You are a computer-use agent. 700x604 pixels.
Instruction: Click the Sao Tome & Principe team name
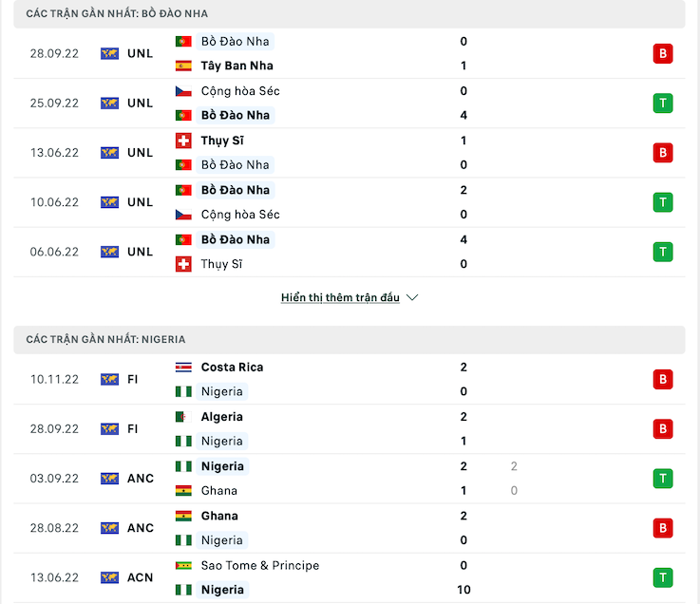point(260,566)
